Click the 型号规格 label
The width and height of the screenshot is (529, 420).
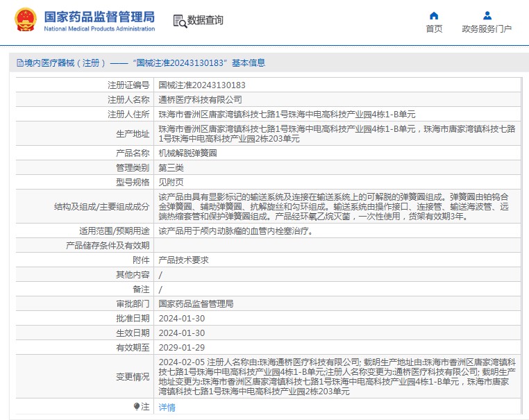133,182
